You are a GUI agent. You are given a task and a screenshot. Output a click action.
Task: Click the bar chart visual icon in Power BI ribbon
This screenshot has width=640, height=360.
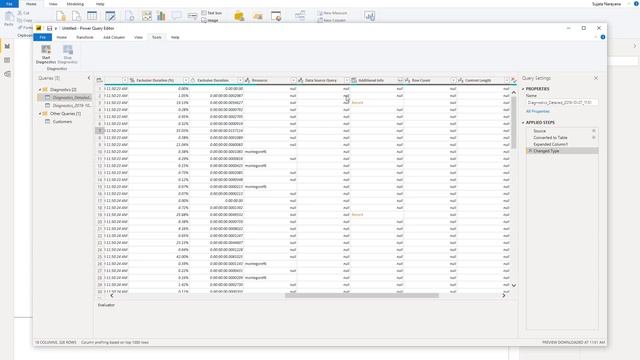click(161, 16)
